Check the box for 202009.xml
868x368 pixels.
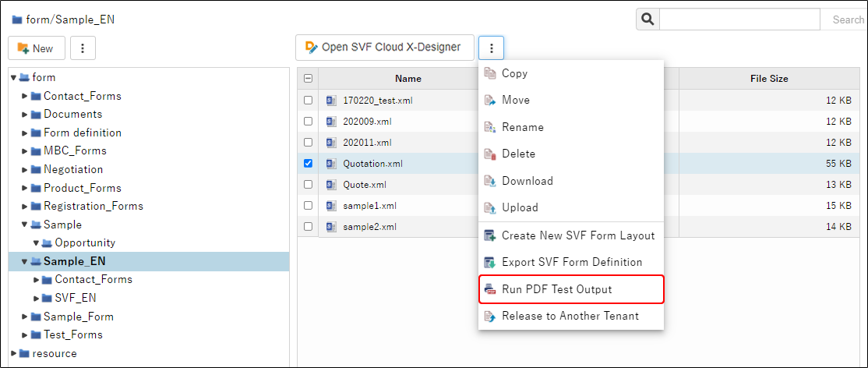pyautogui.click(x=309, y=122)
